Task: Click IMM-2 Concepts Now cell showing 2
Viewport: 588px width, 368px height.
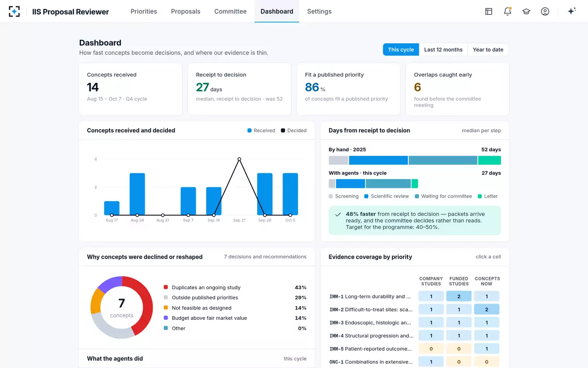Action: click(487, 310)
